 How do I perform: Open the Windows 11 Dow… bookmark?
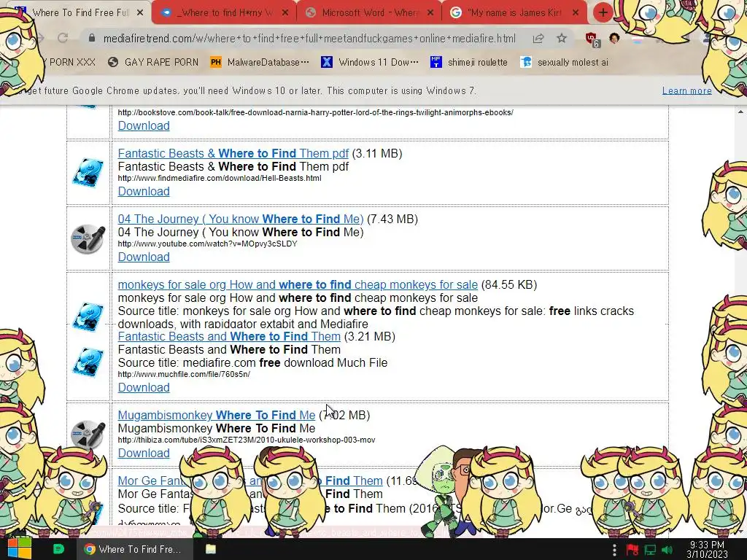pos(370,63)
